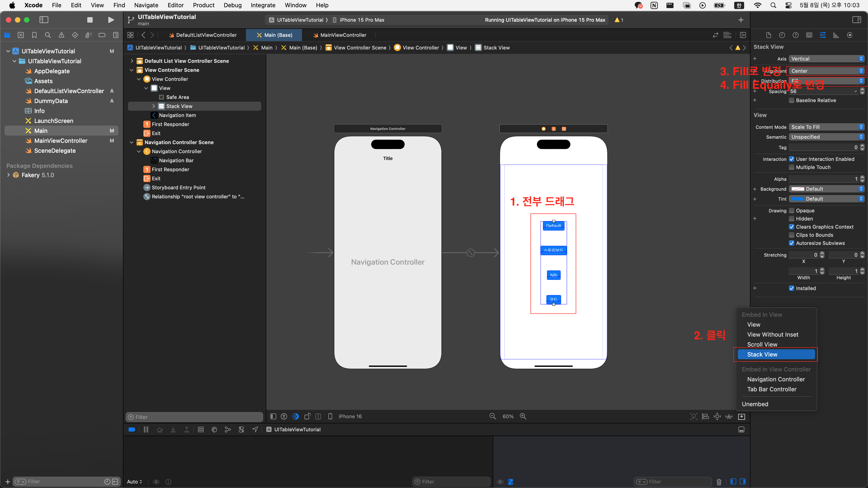
Task: Collapse the Navigation Controller Scene
Action: click(132, 143)
